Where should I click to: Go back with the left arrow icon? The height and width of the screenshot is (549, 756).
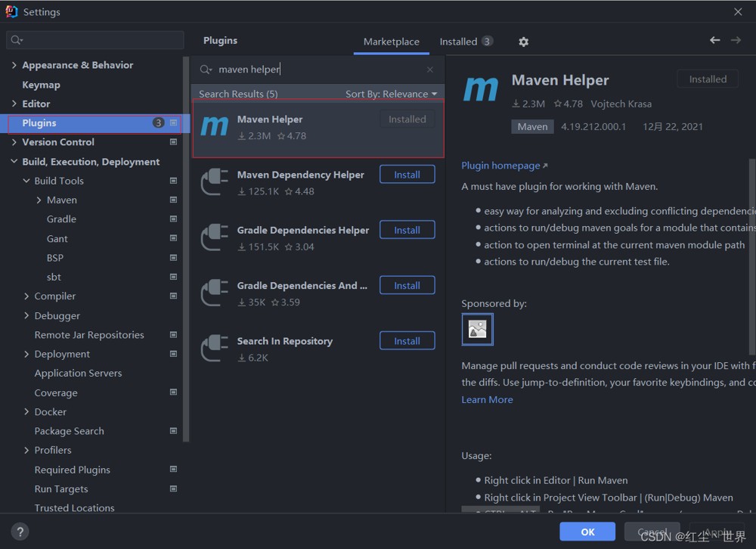(x=714, y=40)
